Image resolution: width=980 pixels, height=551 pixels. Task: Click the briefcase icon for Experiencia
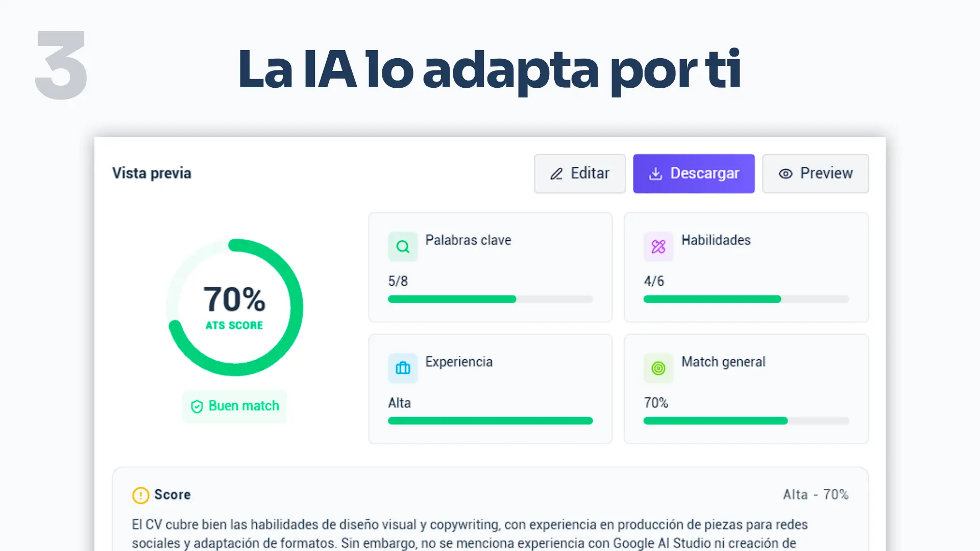point(403,368)
